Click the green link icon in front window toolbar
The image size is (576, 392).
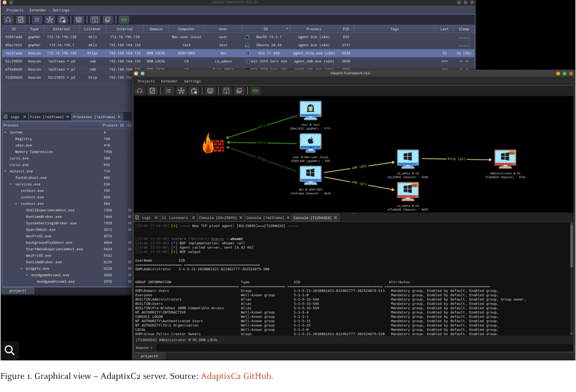(255, 91)
